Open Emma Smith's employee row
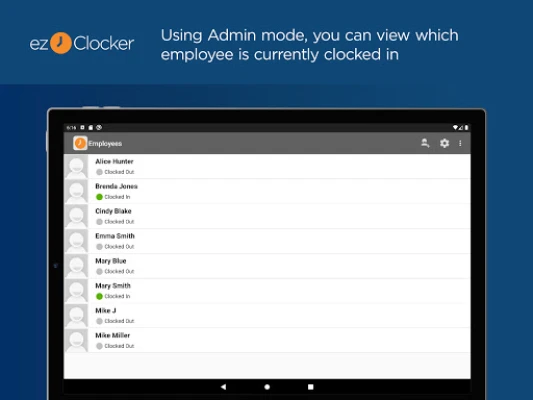Viewport: 533px width, 400px height. 267,241
